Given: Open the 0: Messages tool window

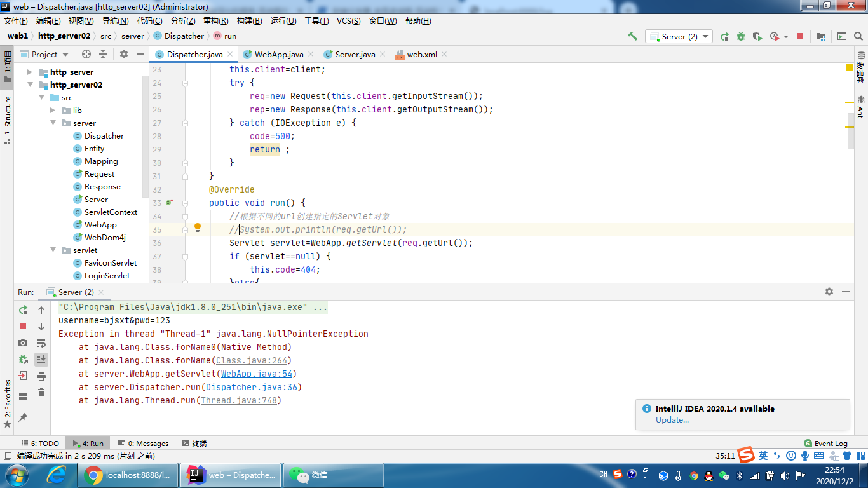Looking at the screenshot, I should point(143,443).
